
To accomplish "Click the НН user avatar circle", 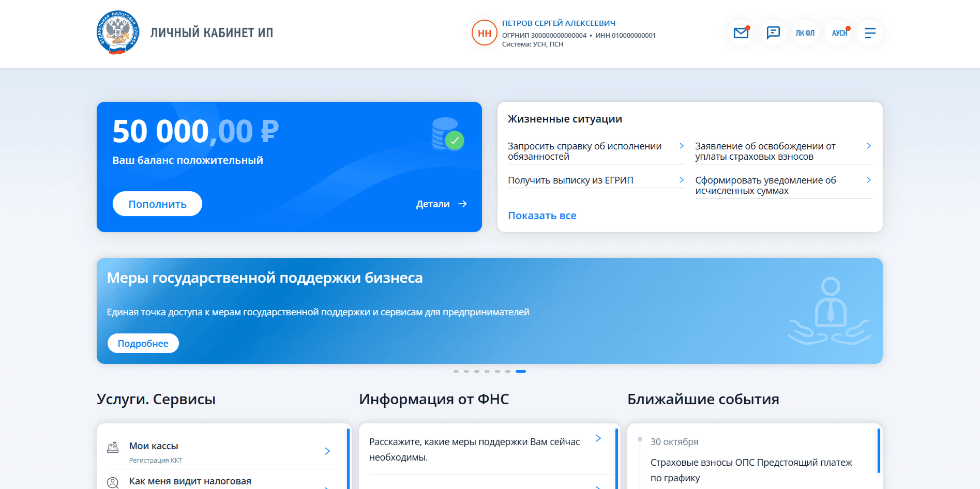I will [x=485, y=33].
